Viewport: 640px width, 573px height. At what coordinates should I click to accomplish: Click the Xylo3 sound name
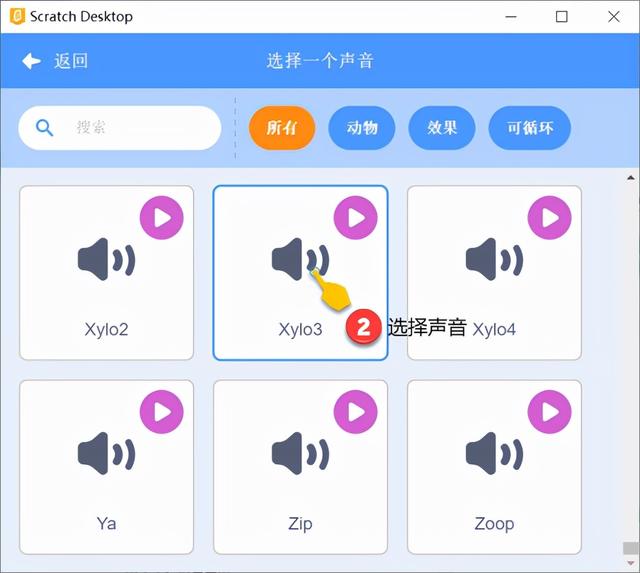coord(300,329)
